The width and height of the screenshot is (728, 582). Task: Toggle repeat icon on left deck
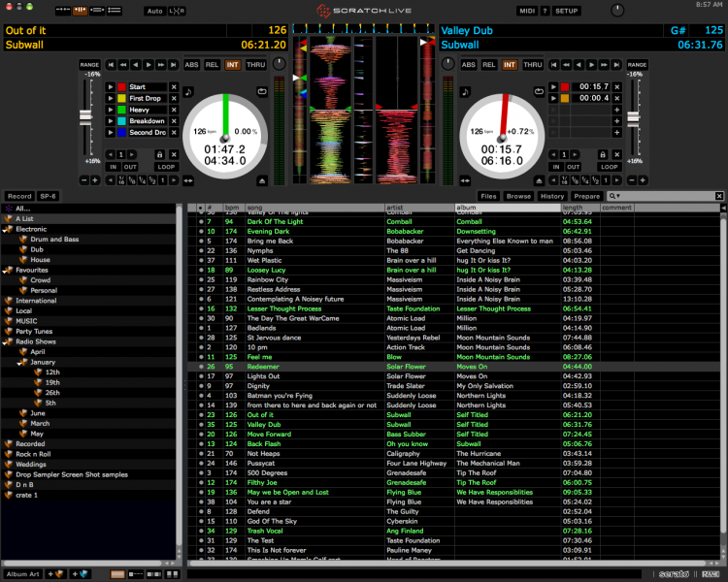pos(262,91)
